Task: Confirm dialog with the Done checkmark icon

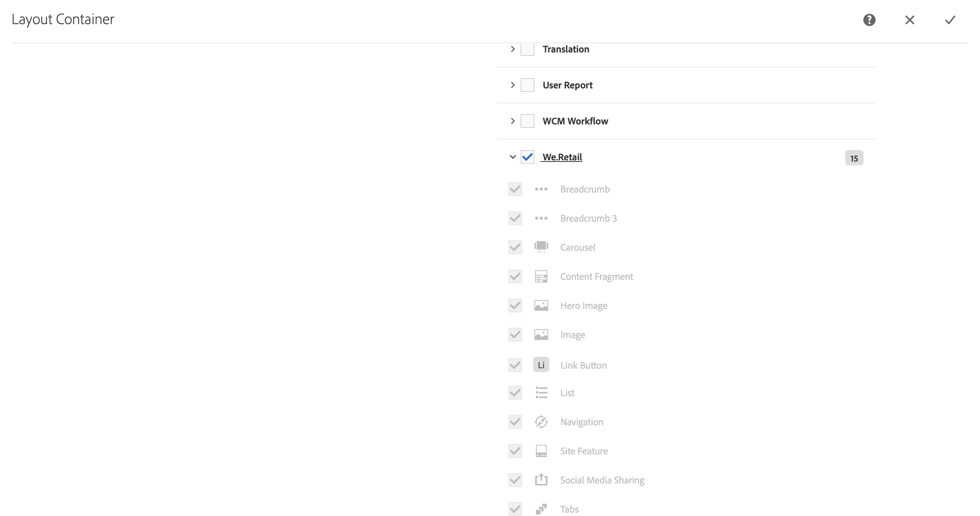Action: 950,20
